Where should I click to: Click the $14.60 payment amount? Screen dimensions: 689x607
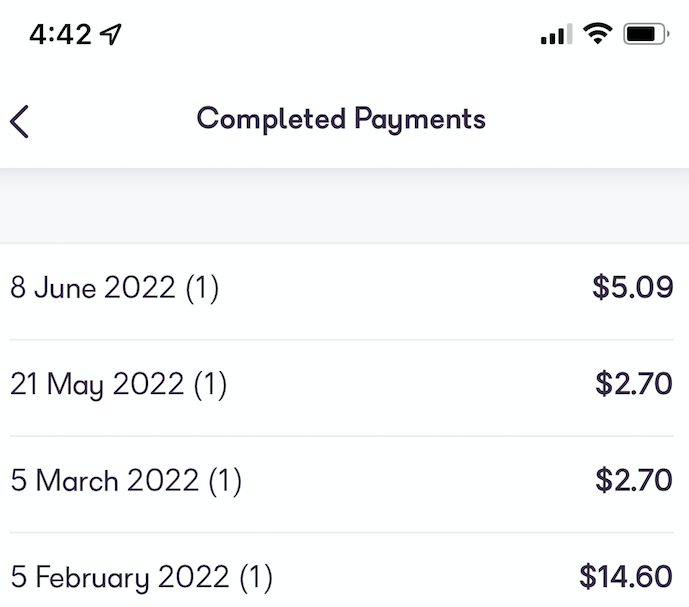[626, 577]
